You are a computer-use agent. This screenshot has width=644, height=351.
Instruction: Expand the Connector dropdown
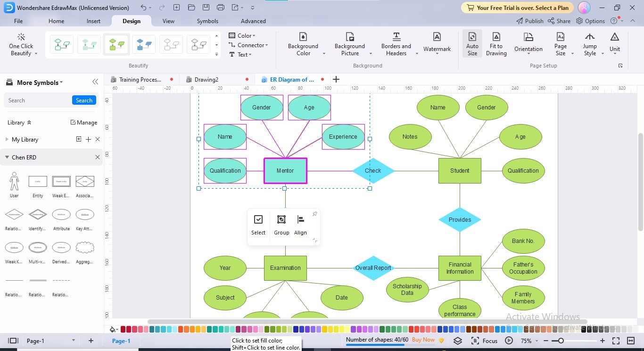pyautogui.click(x=248, y=45)
